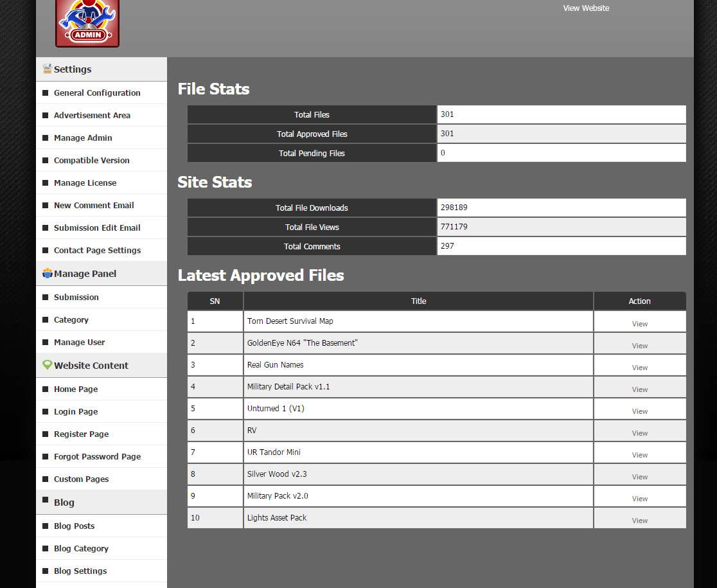Click the UR Tandor Mini title
717x588 pixels.
274,452
